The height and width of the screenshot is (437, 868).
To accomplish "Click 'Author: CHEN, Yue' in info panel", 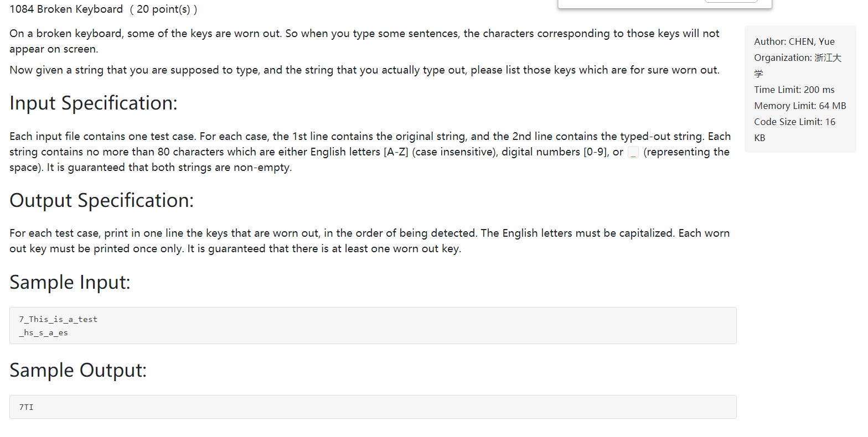I will [x=794, y=41].
